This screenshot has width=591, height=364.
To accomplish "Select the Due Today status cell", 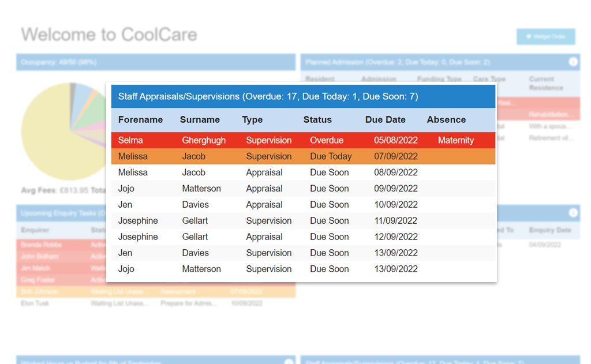I will (331, 156).
